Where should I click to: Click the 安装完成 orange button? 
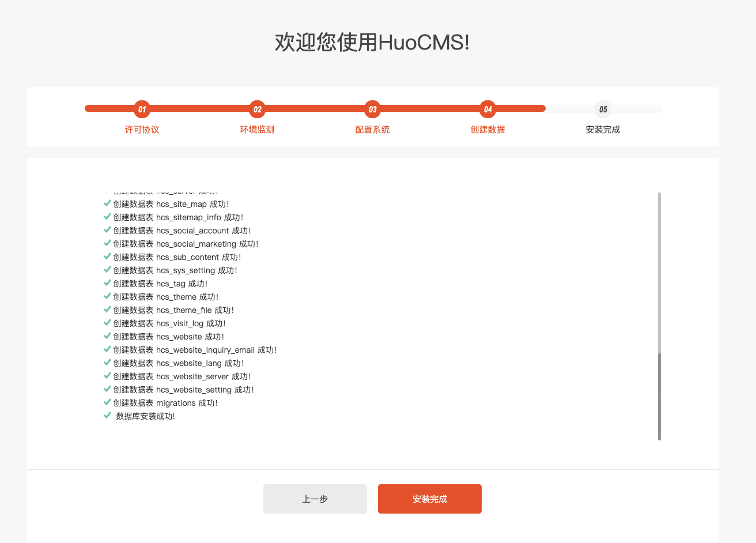[x=430, y=499]
